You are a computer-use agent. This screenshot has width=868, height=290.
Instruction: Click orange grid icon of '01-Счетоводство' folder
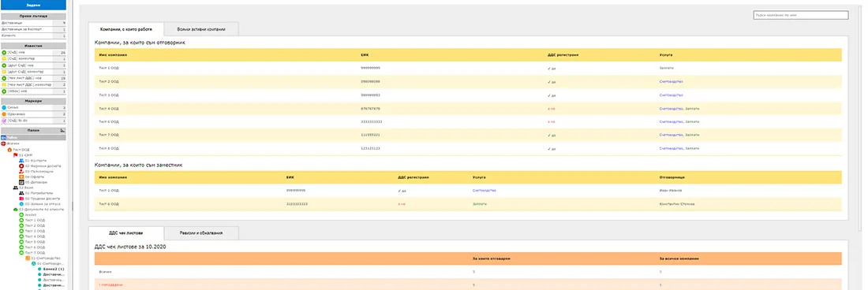click(27, 258)
